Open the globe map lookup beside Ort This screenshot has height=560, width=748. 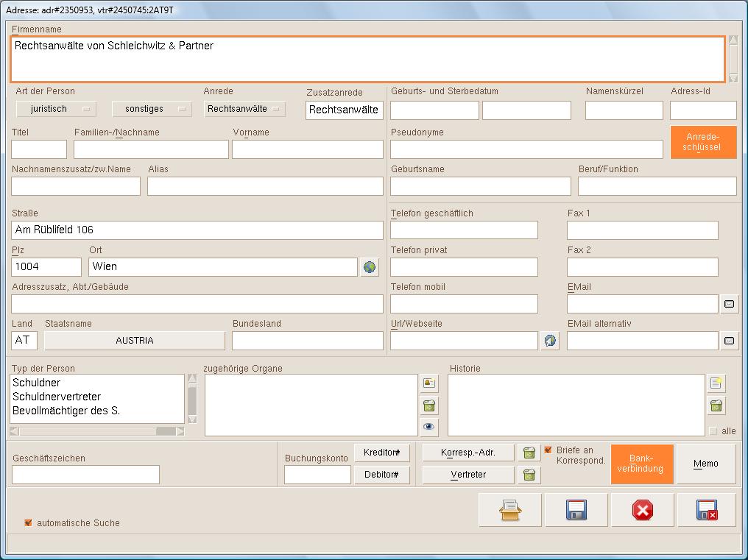(370, 267)
